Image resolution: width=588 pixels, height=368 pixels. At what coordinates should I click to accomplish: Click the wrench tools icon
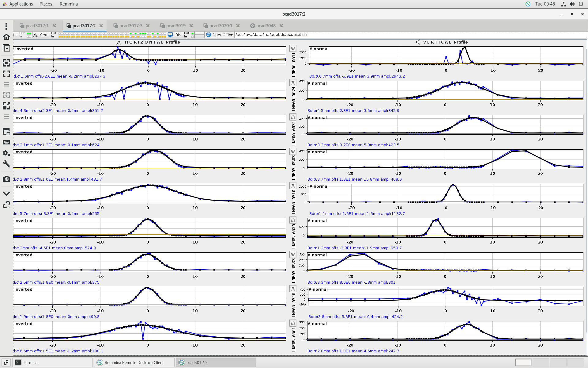(6, 164)
